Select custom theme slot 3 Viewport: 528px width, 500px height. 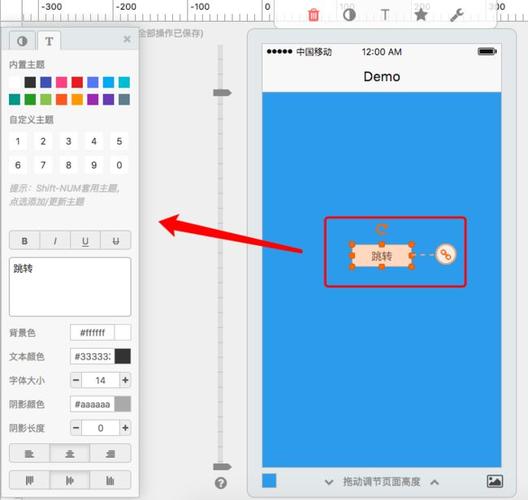68,141
